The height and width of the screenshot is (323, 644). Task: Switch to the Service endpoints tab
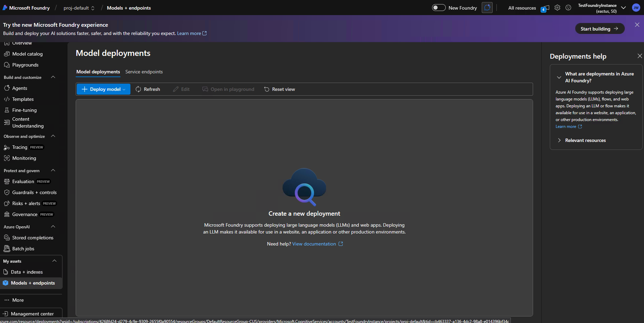[144, 72]
